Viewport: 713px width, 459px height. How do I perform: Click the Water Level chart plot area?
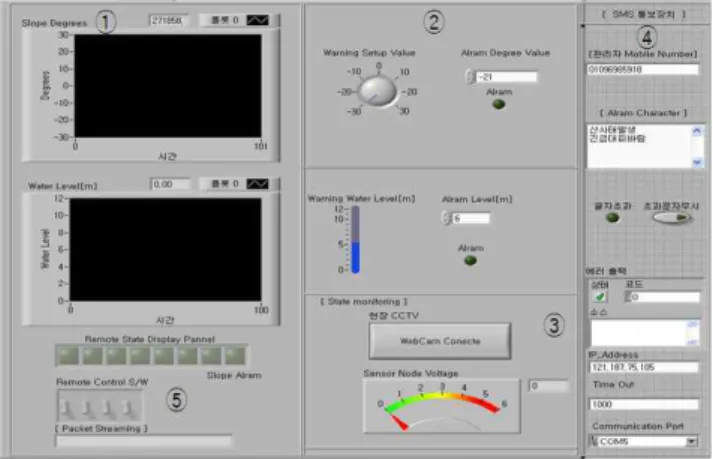click(166, 249)
